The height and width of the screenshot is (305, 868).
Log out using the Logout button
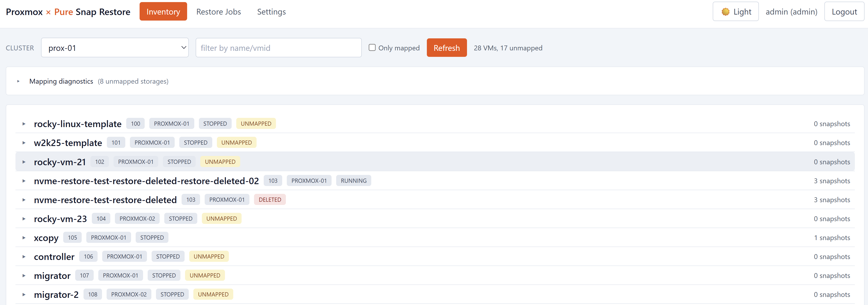pos(843,11)
